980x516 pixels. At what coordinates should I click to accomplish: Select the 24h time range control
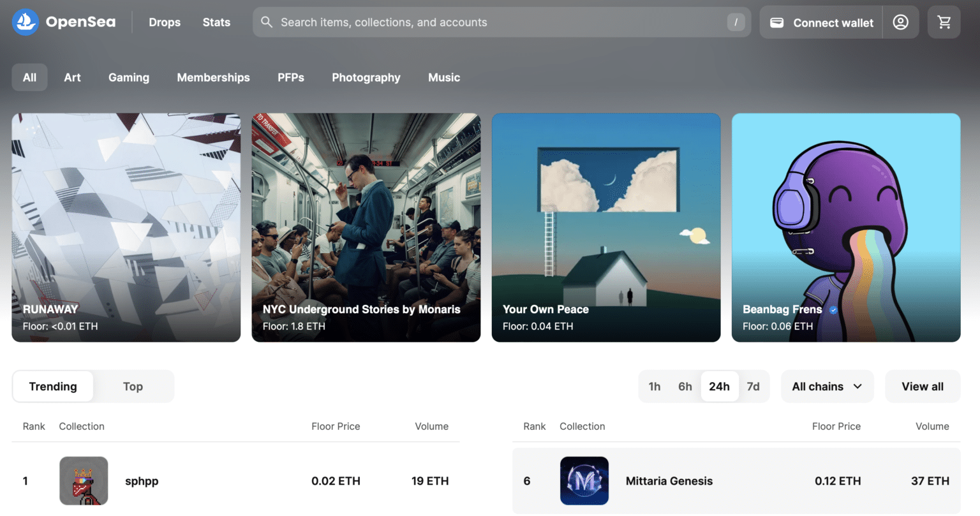pyautogui.click(x=720, y=386)
